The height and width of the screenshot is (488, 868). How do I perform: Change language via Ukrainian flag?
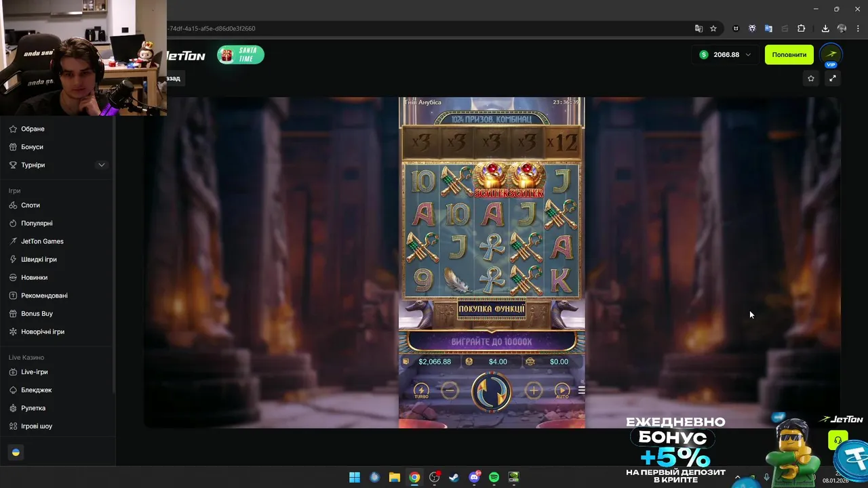[16, 452]
